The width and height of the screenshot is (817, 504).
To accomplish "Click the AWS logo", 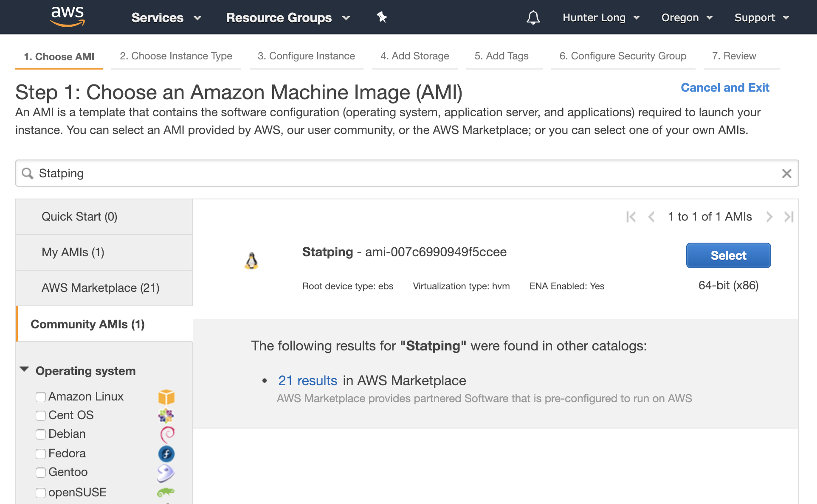I will [68, 17].
